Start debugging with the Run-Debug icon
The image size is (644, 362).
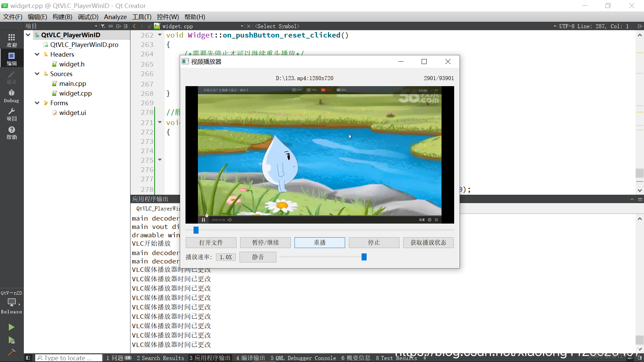click(x=11, y=340)
